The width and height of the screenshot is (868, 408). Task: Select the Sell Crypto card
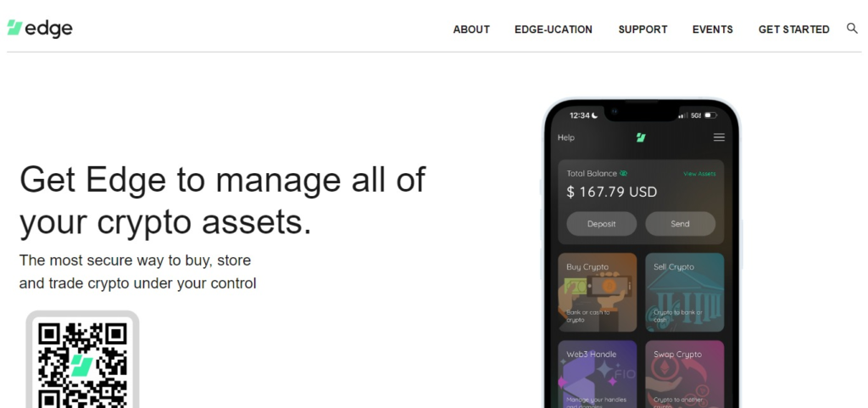pyautogui.click(x=684, y=292)
